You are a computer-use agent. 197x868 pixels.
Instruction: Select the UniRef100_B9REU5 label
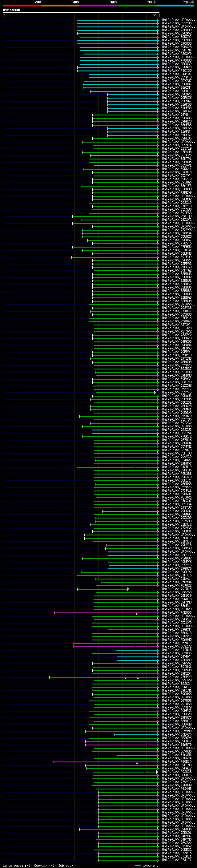click(177, 139)
